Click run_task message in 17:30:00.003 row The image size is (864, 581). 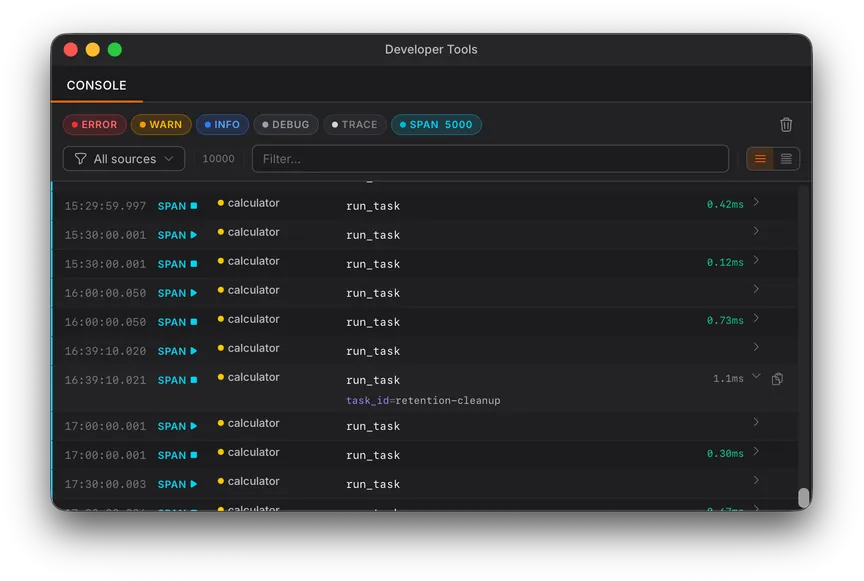tap(373, 485)
